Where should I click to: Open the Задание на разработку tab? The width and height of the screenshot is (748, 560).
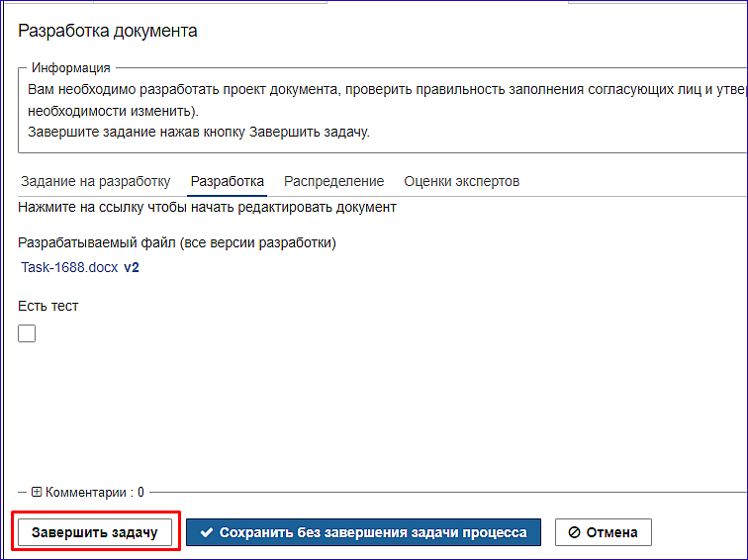[x=95, y=181]
